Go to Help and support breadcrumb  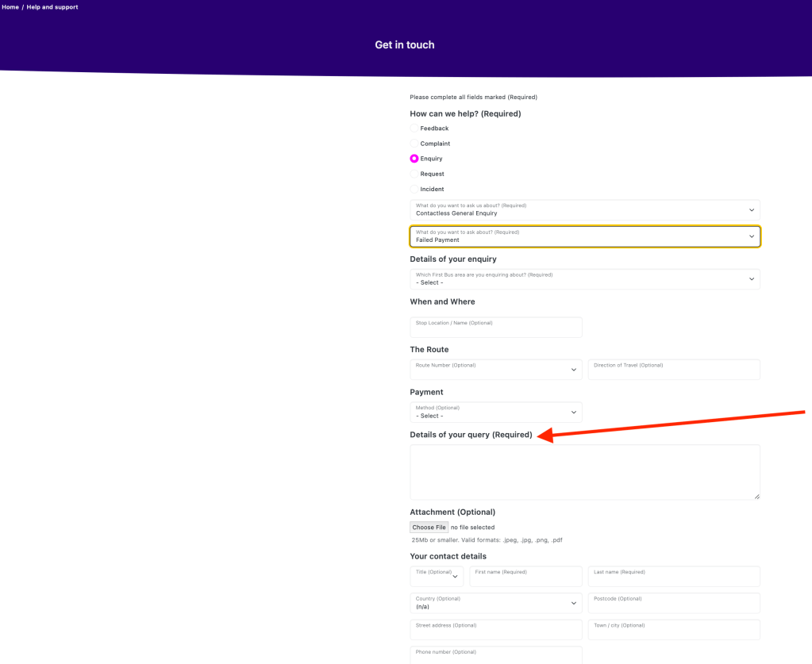click(x=52, y=7)
